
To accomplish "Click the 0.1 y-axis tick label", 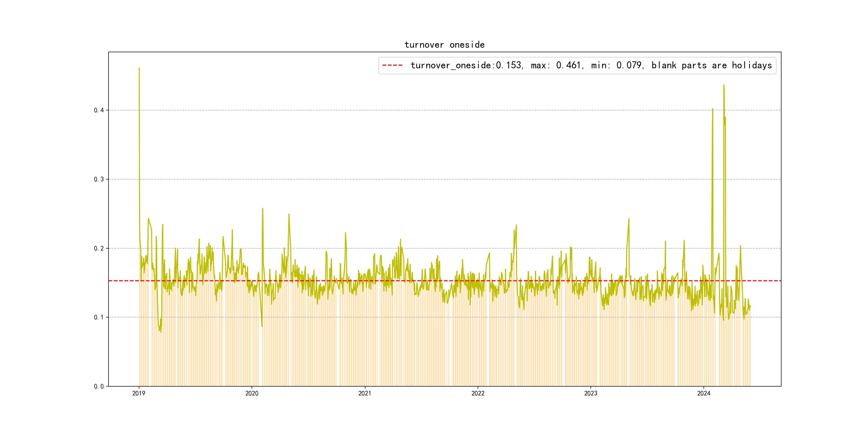I will 99,317.
